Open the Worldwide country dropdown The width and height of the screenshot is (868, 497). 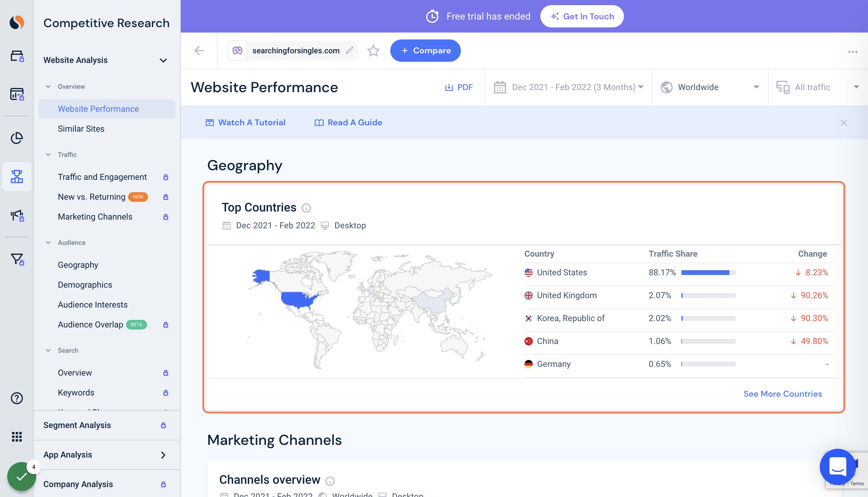(x=710, y=87)
